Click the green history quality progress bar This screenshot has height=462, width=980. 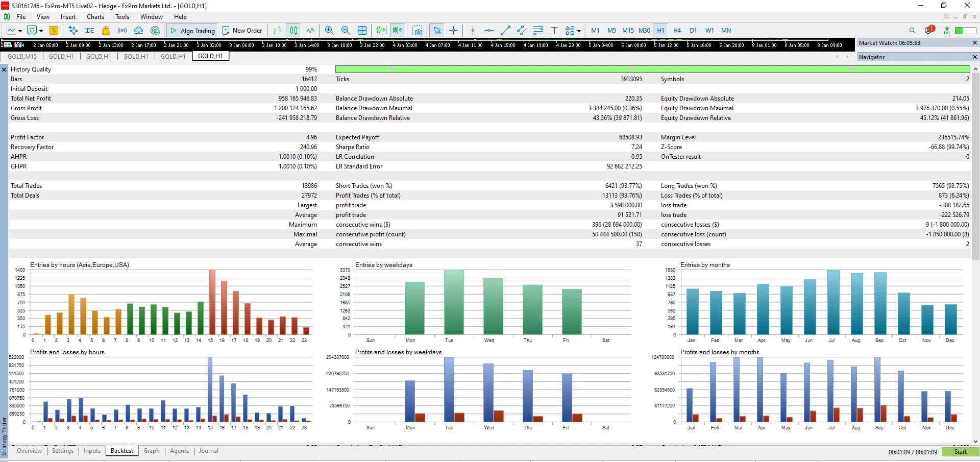coord(652,69)
